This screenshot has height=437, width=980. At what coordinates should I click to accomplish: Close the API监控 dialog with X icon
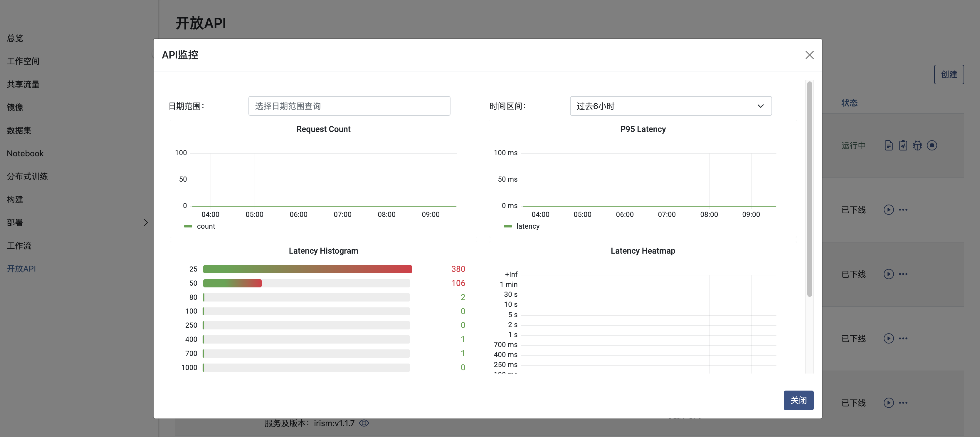pyautogui.click(x=809, y=55)
